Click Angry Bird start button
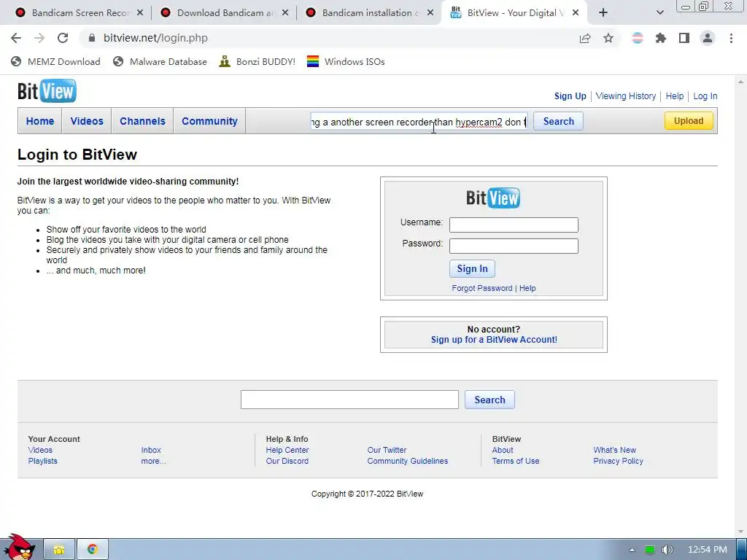The image size is (747, 560). point(19,547)
